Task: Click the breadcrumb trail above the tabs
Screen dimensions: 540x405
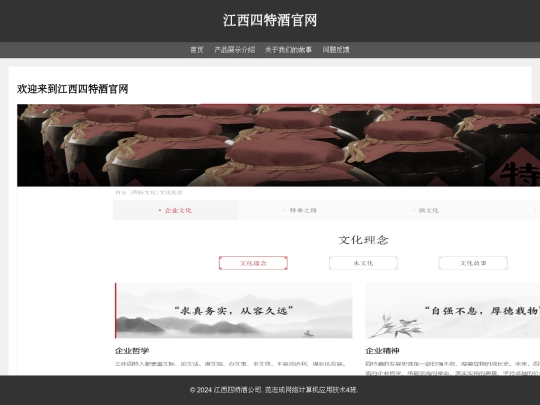Action: coord(149,193)
